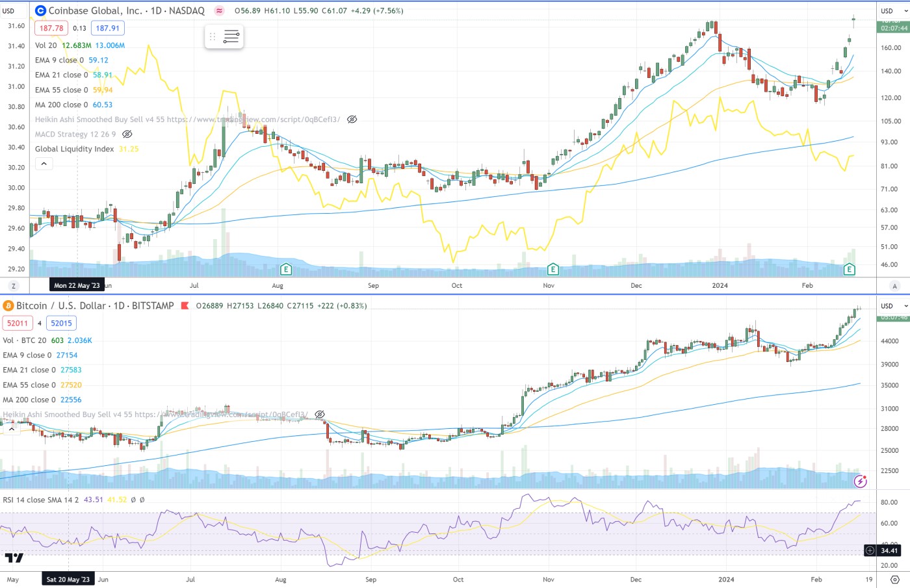Click the Bitcoin logo icon
The height and width of the screenshot is (588, 910).
(9, 306)
